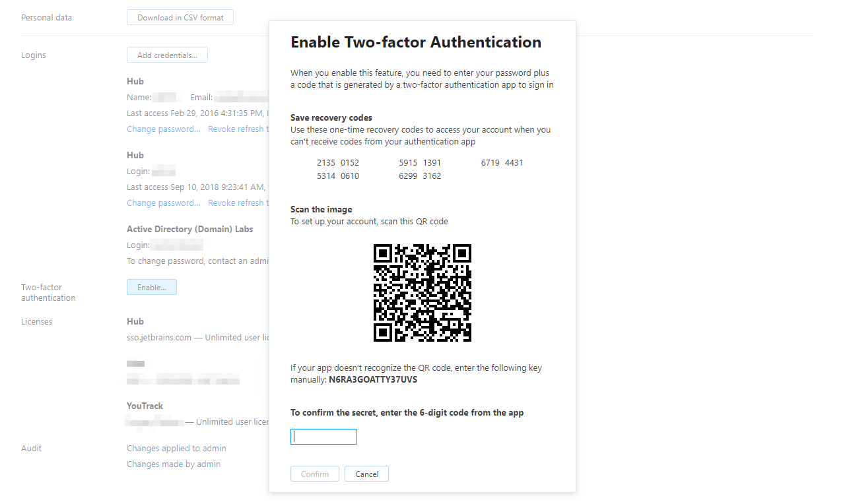This screenshot has width=845, height=504.
Task: Click the Two-factor authentication section label
Action: click(x=48, y=292)
